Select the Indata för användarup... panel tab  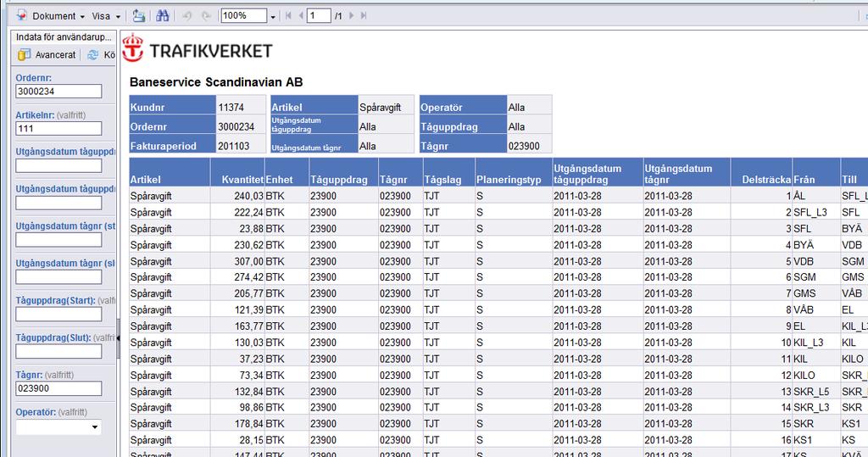64,37
